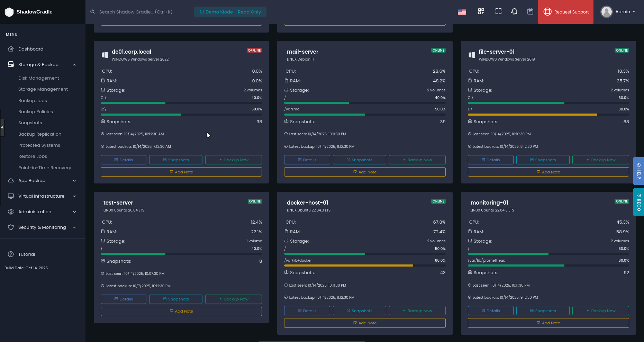
Task: Click the lifebuoy icon in Request Support
Action: coord(547,12)
